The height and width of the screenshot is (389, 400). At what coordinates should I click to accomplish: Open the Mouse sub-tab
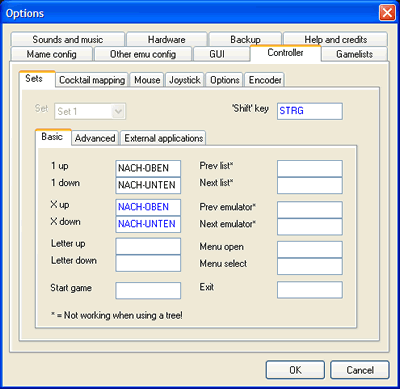pyautogui.click(x=147, y=80)
